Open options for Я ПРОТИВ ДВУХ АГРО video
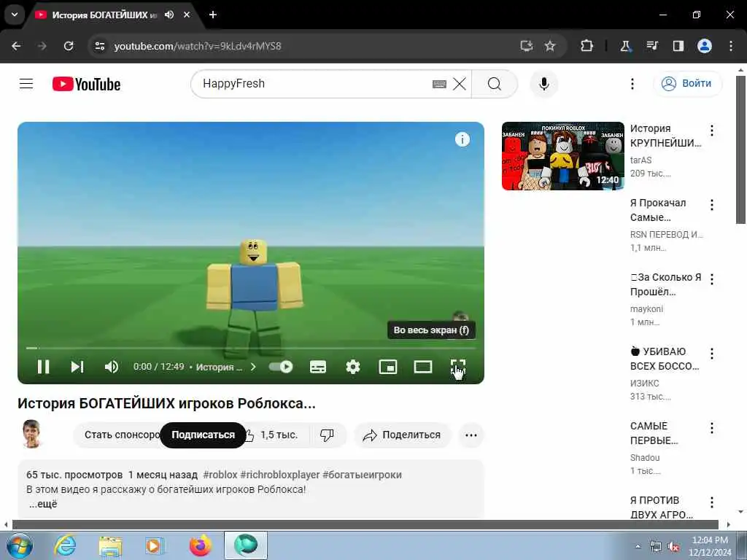Viewport: 747px width, 560px height. pyautogui.click(x=711, y=502)
